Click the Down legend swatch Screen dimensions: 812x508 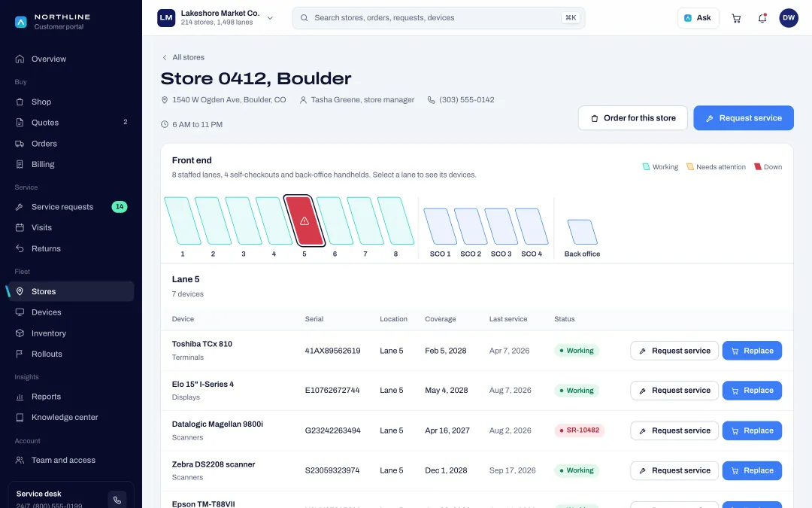point(758,167)
